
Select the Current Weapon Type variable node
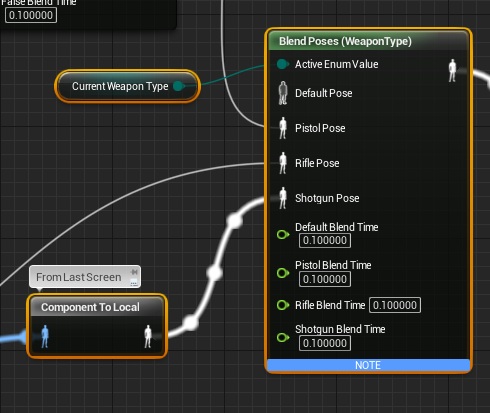[x=127, y=86]
